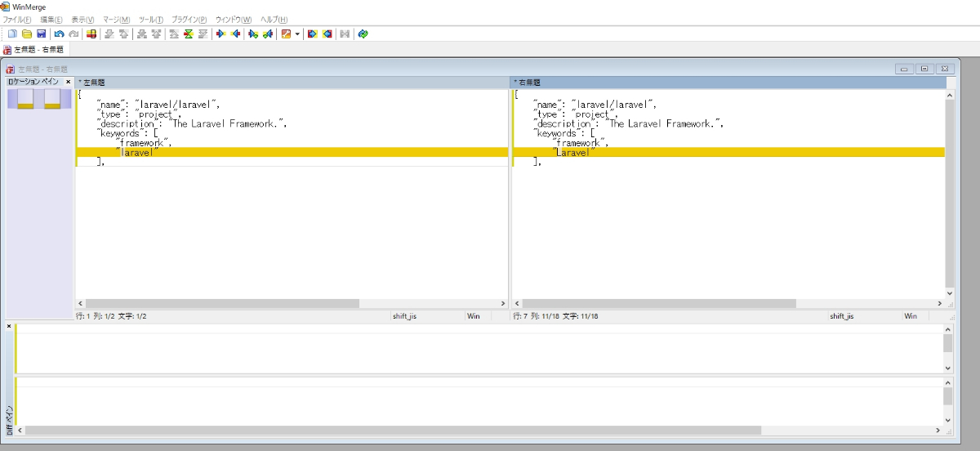Copy the selected difference to the right
This screenshot has width=980, height=451.
tap(220, 33)
